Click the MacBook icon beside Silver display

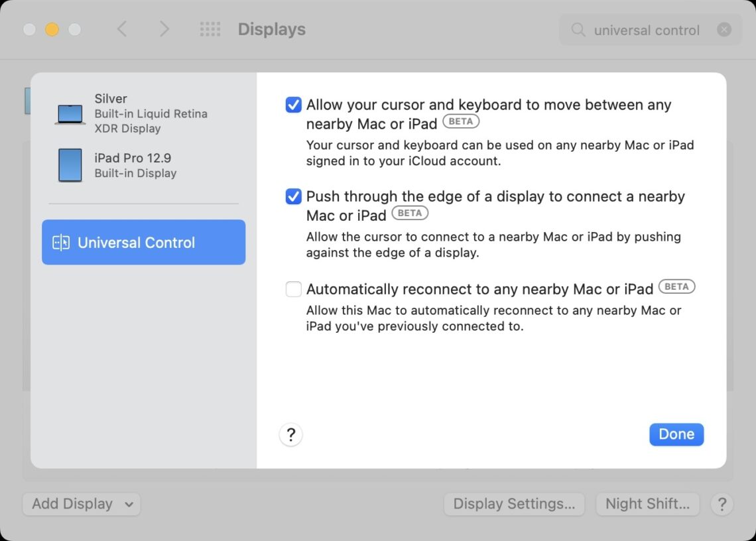coord(71,112)
